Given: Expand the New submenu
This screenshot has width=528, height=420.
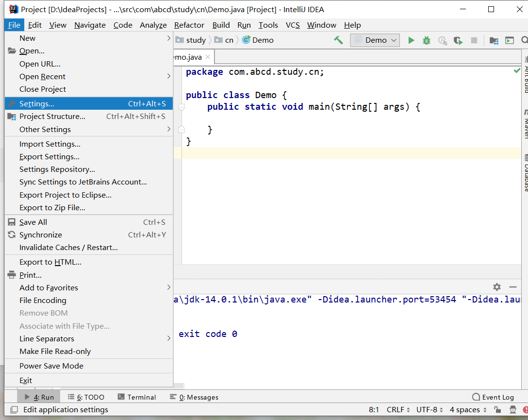Looking at the screenshot, I should tap(89, 38).
